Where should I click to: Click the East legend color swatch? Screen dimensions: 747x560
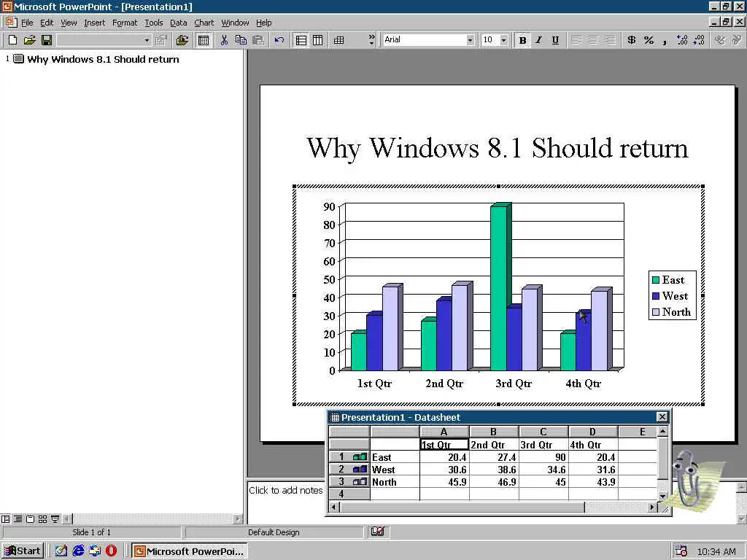point(656,280)
